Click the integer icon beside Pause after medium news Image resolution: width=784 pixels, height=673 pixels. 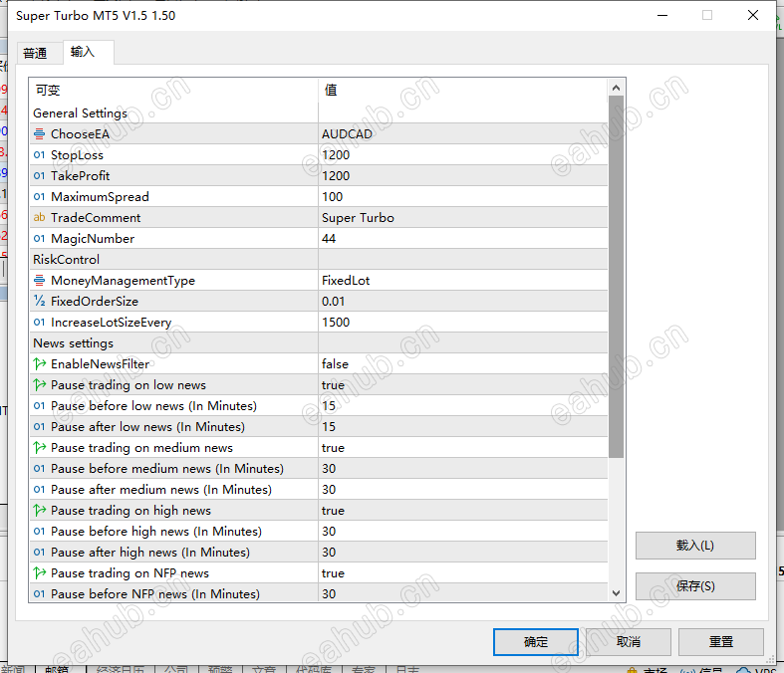39,490
